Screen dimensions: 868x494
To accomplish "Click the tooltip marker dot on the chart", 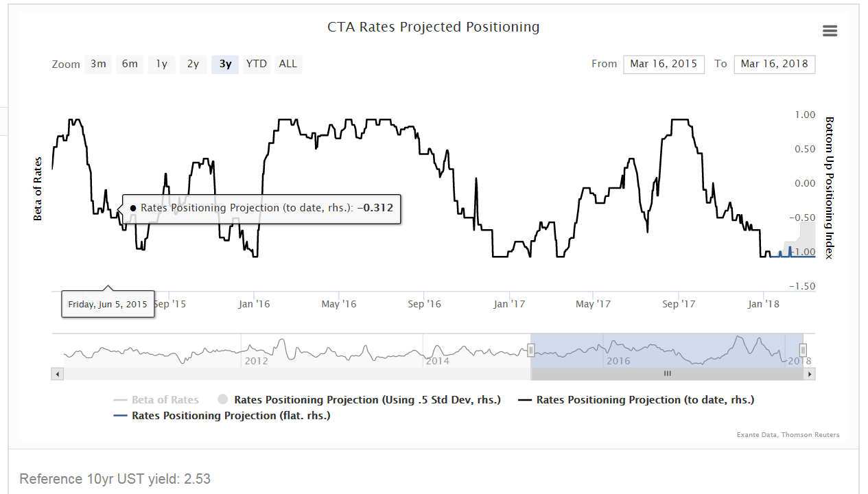I will pyautogui.click(x=134, y=207).
